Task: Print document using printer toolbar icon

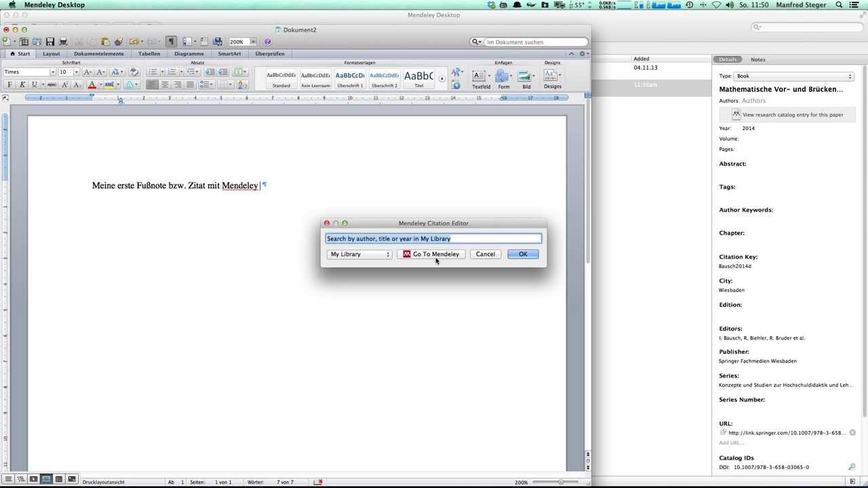Action: 63,42
